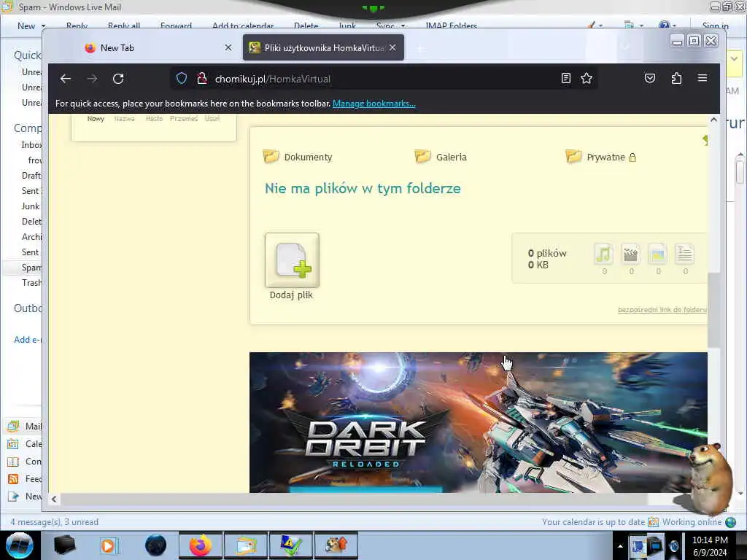Open a new browser tab
Viewport: 747px width, 560px height.
(419, 48)
